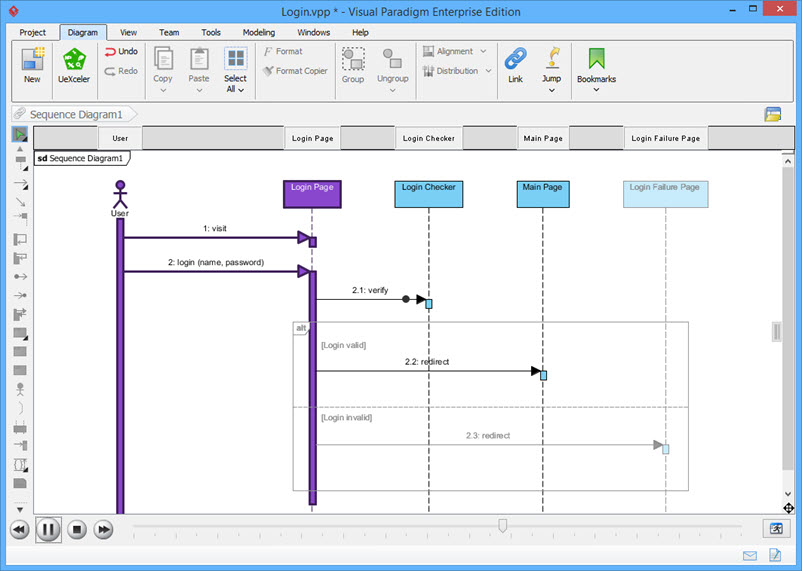Open the Select All dropdown chevron

click(x=241, y=90)
